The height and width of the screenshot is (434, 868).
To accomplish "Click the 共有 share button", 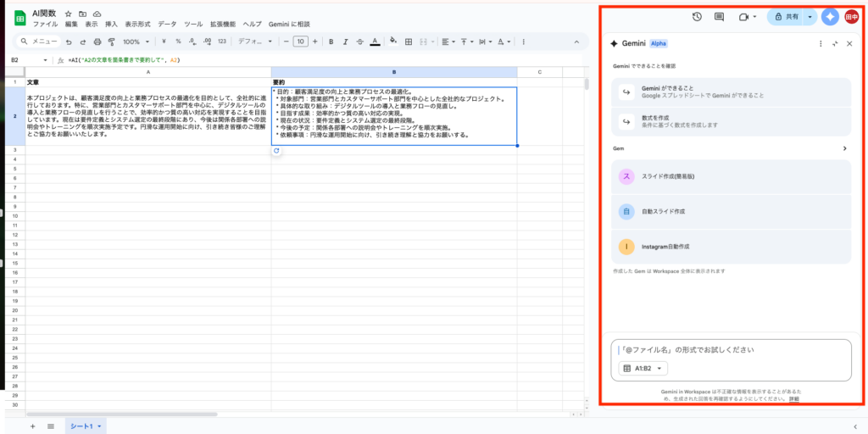I will pos(786,16).
